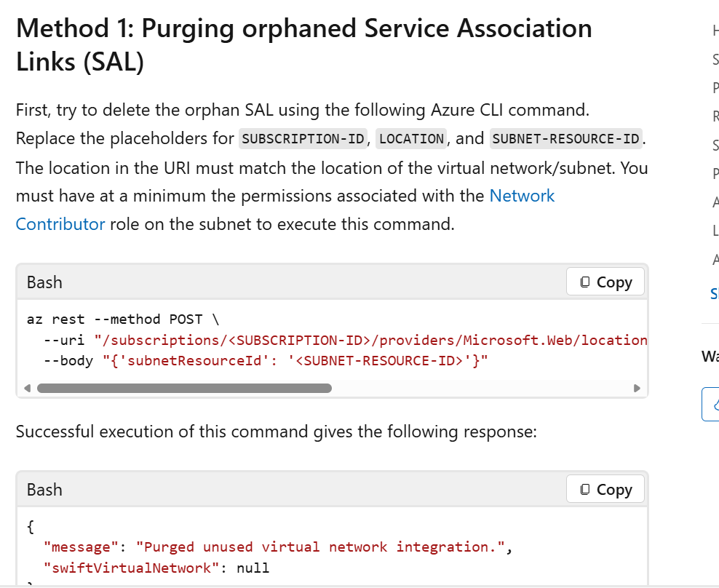Click the Purged unused virtual network message line
The height and width of the screenshot is (588, 719).
coord(277,547)
